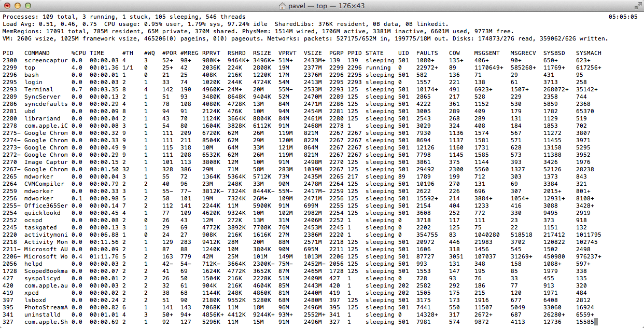Zoom the window using the green button

point(27,6)
